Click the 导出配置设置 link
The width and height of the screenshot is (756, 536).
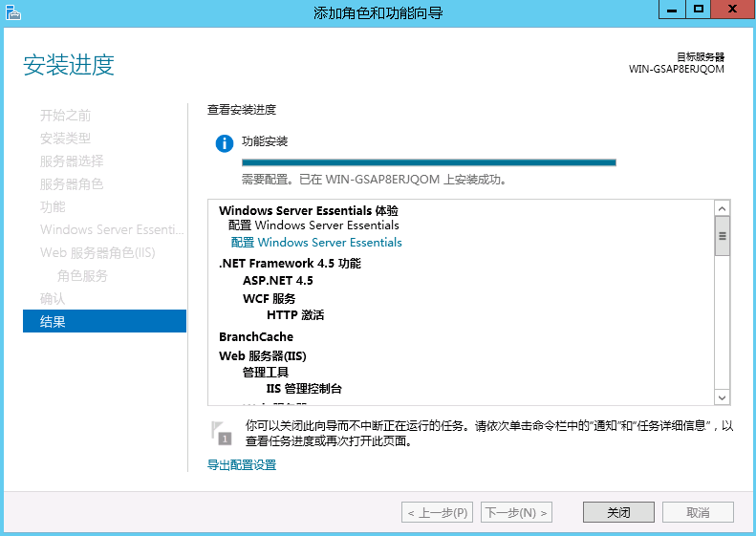point(242,465)
